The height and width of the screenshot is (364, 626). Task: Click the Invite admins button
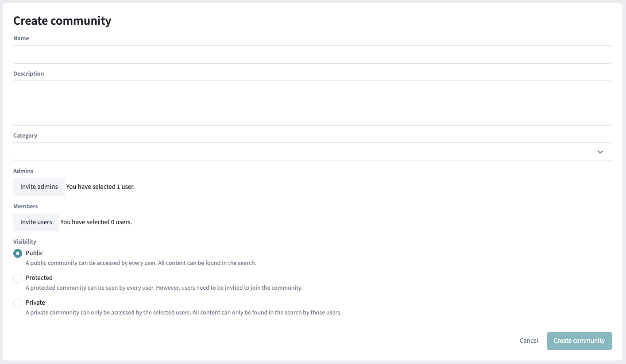pos(39,187)
